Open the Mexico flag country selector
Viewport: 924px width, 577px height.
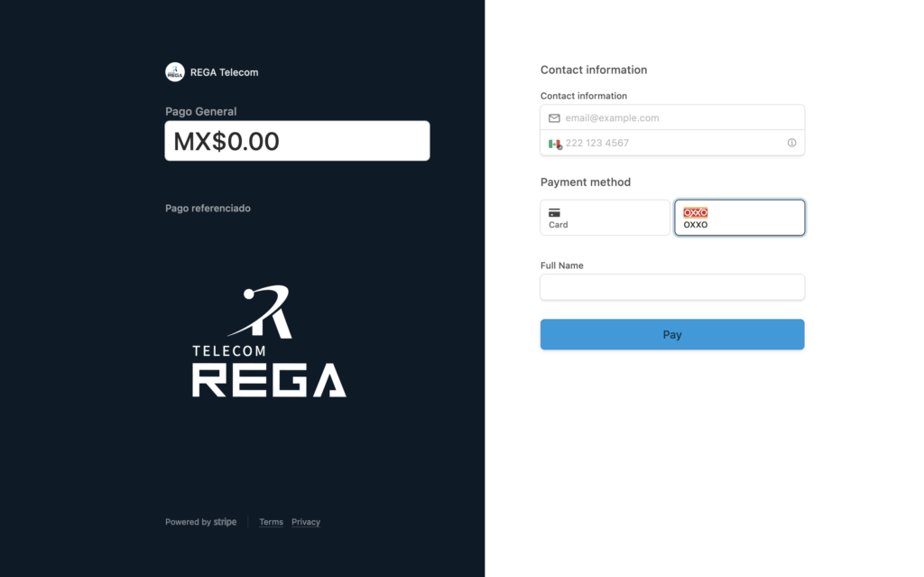coord(555,144)
